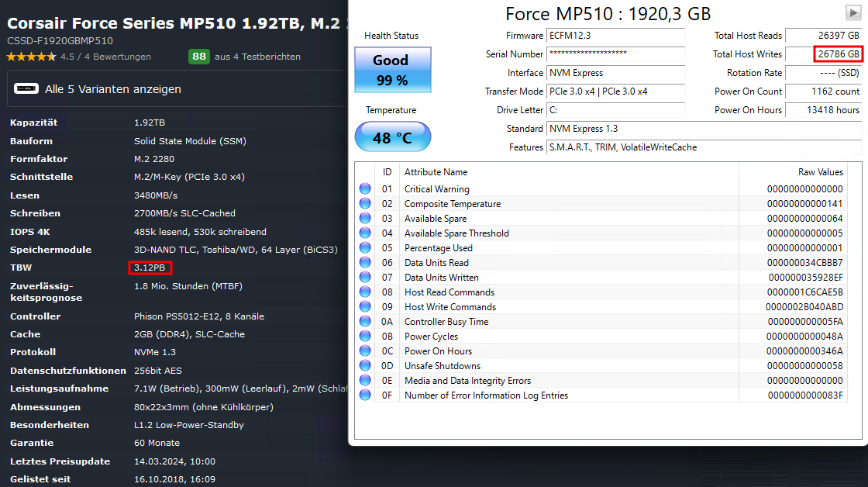Screen dimensions: 868x487
Task: Click Power On Hours value 13418 hours
Action: tap(824, 109)
